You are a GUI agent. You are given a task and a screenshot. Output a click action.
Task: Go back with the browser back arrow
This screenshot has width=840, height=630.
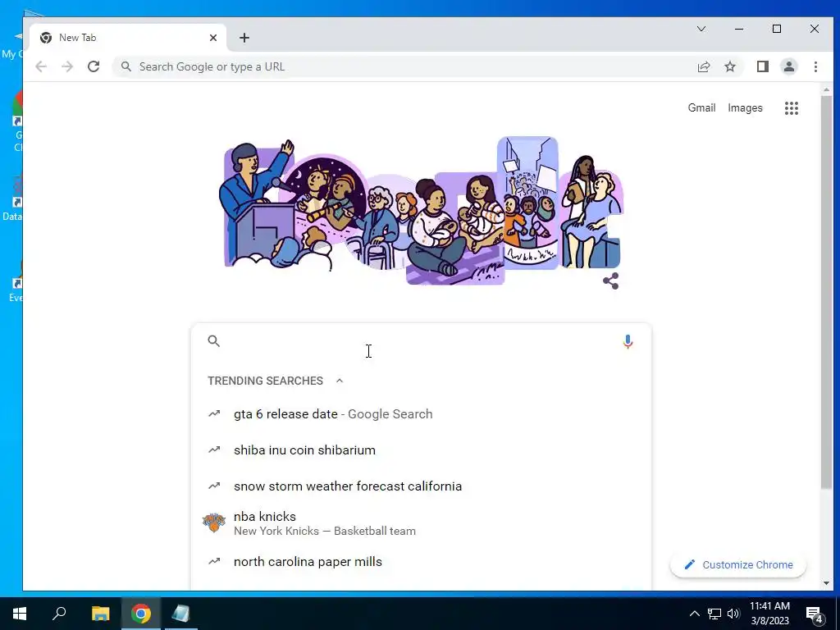click(x=41, y=66)
